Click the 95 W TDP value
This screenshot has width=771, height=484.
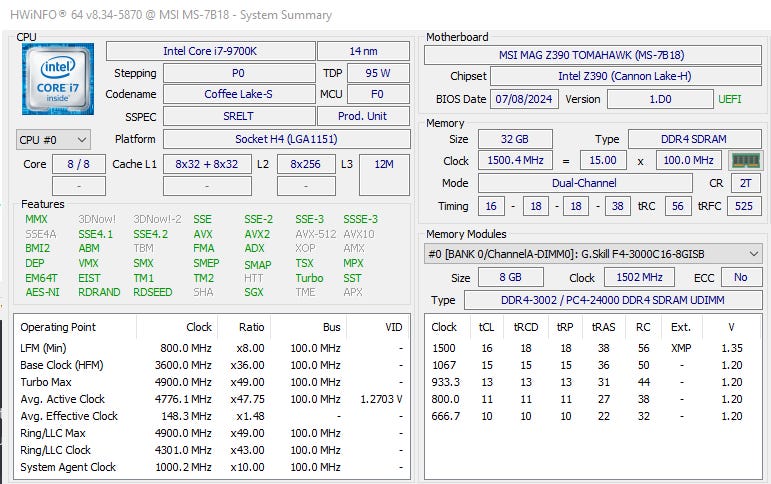pos(377,73)
